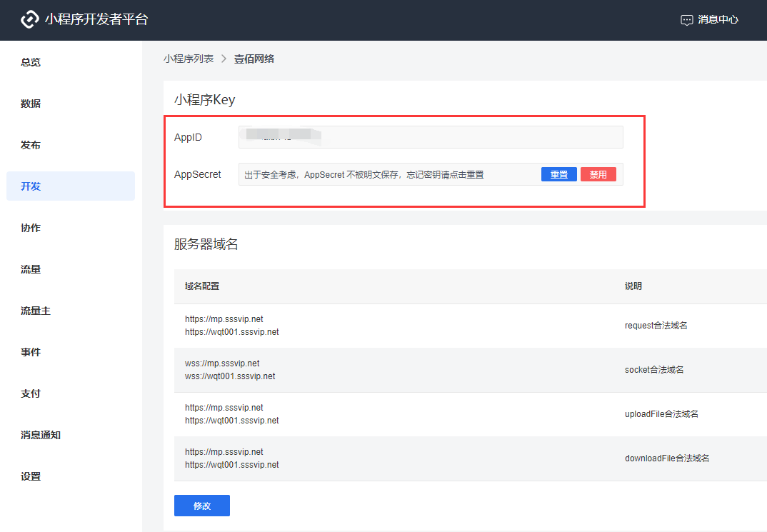
Task: Click the 小程序列表 breadcrumb link
Action: [189, 59]
